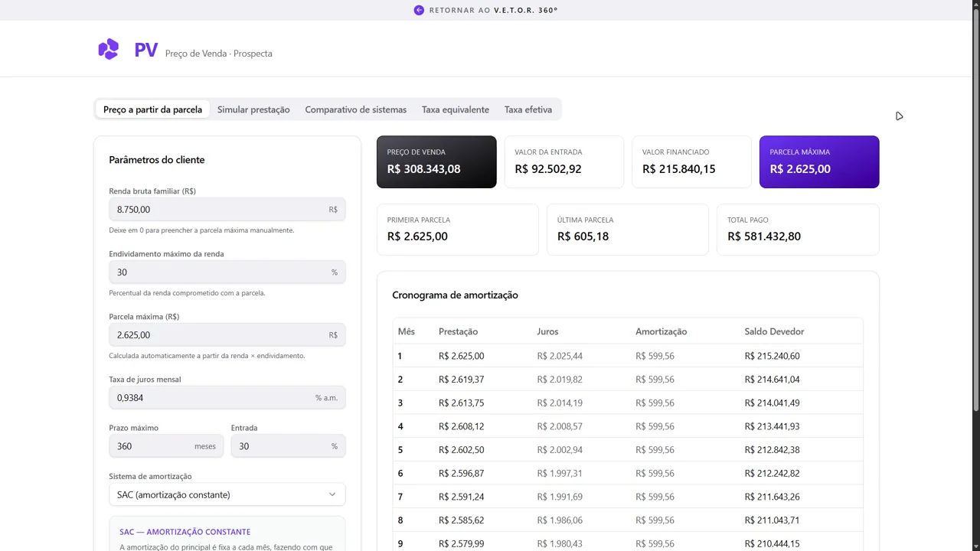Click the Saldo Devedor column header

point(774,331)
